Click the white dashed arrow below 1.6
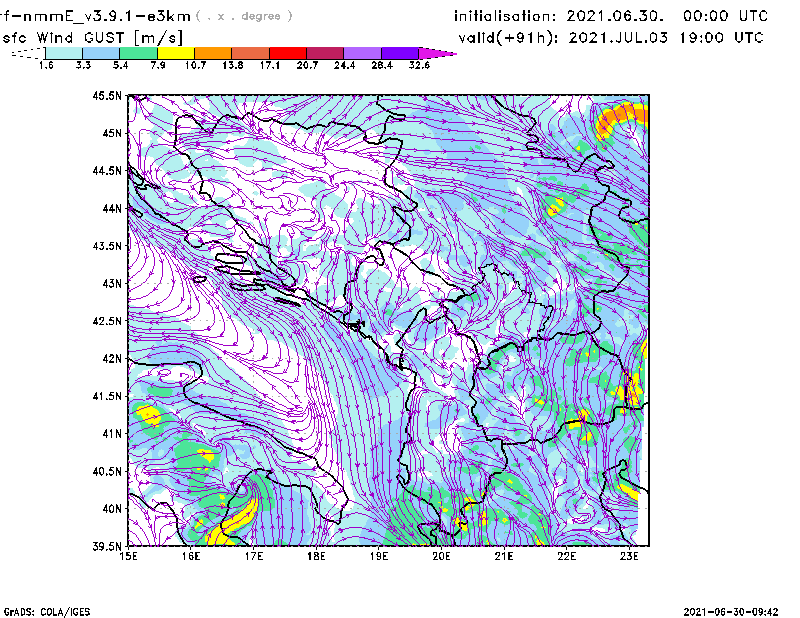 pyautogui.click(x=28, y=53)
